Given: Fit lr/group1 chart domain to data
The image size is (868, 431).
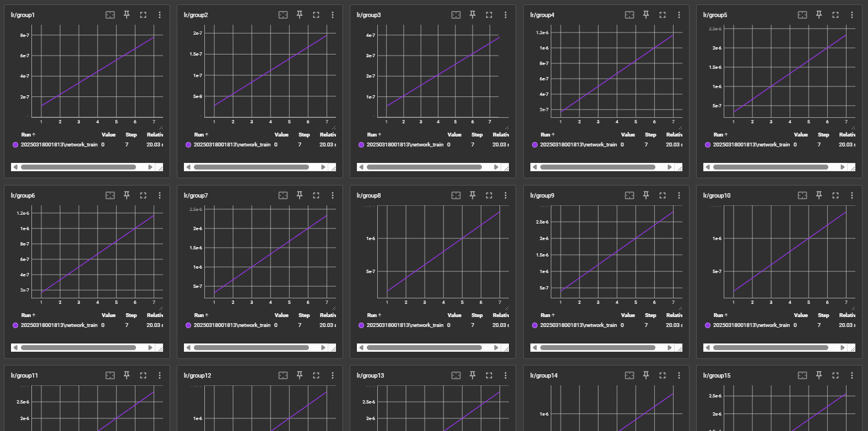Looking at the screenshot, I should click(x=110, y=15).
